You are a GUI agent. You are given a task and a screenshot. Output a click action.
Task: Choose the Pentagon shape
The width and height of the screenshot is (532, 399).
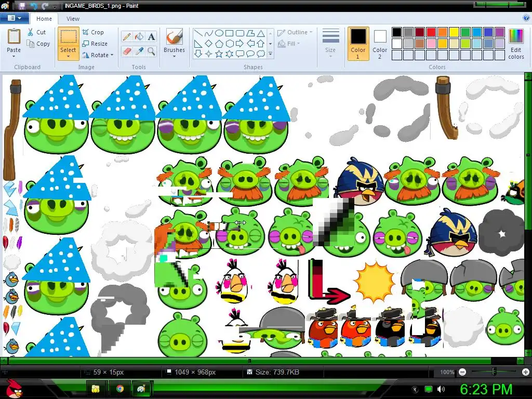click(x=219, y=44)
